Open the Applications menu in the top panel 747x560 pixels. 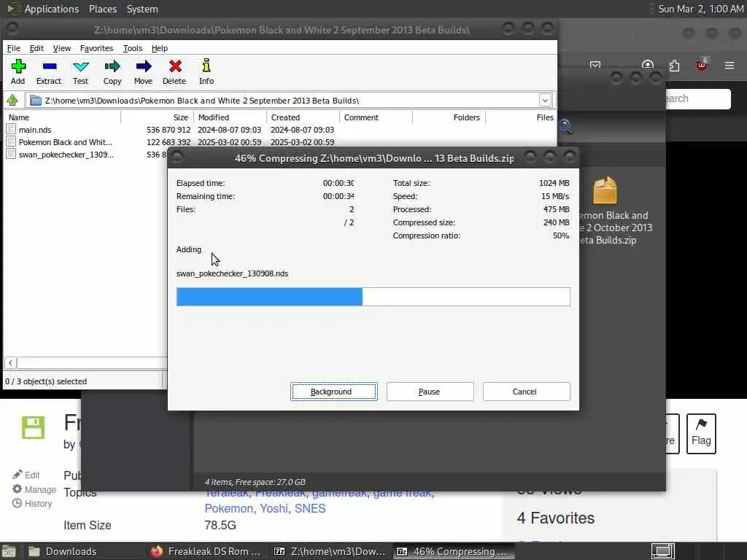[52, 9]
